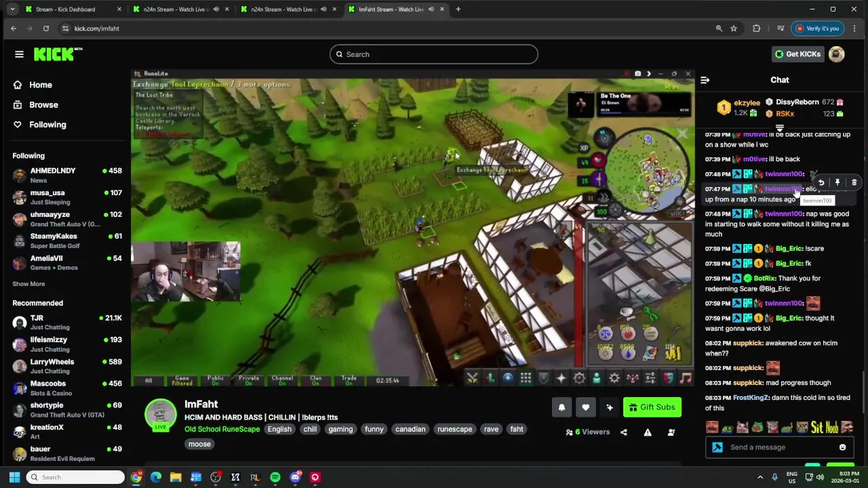Open TJR recommended channel

click(x=66, y=323)
